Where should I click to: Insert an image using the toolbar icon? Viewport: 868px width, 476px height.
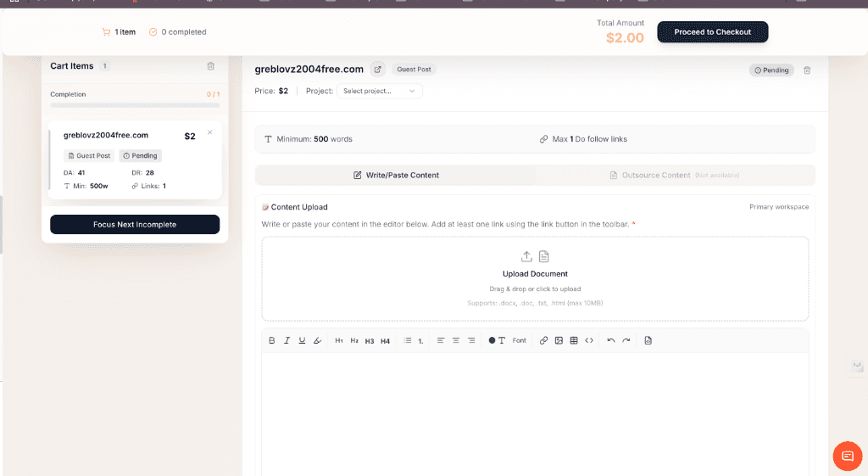tap(559, 340)
